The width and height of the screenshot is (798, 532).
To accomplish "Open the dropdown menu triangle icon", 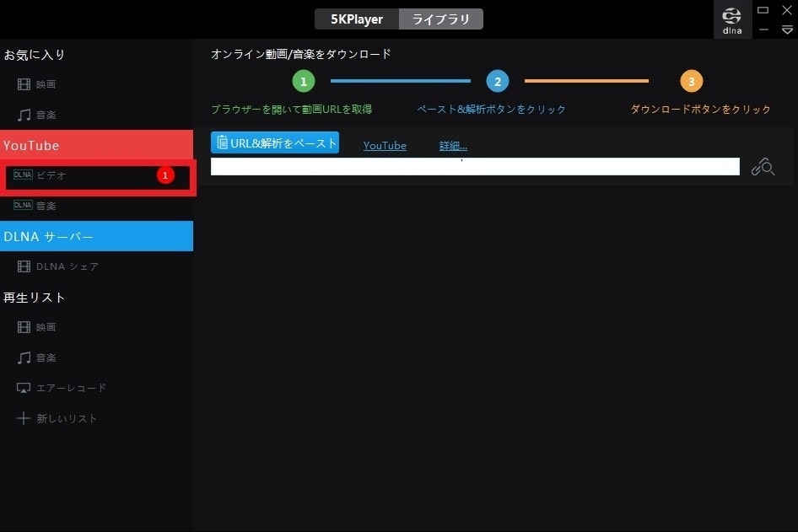I will (787, 30).
